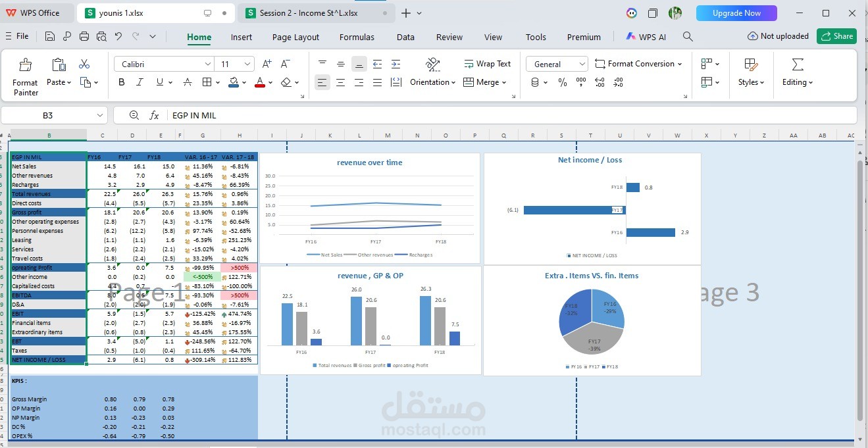
Task: Cut selection with scissors icon
Action: 84,64
